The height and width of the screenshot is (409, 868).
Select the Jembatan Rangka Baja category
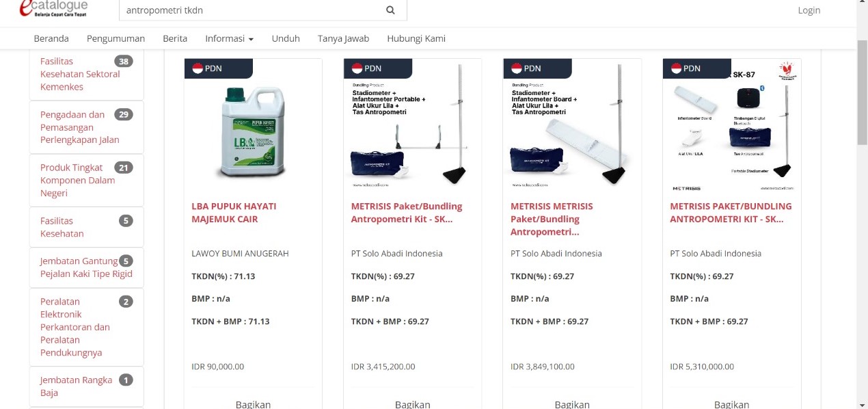(77, 386)
